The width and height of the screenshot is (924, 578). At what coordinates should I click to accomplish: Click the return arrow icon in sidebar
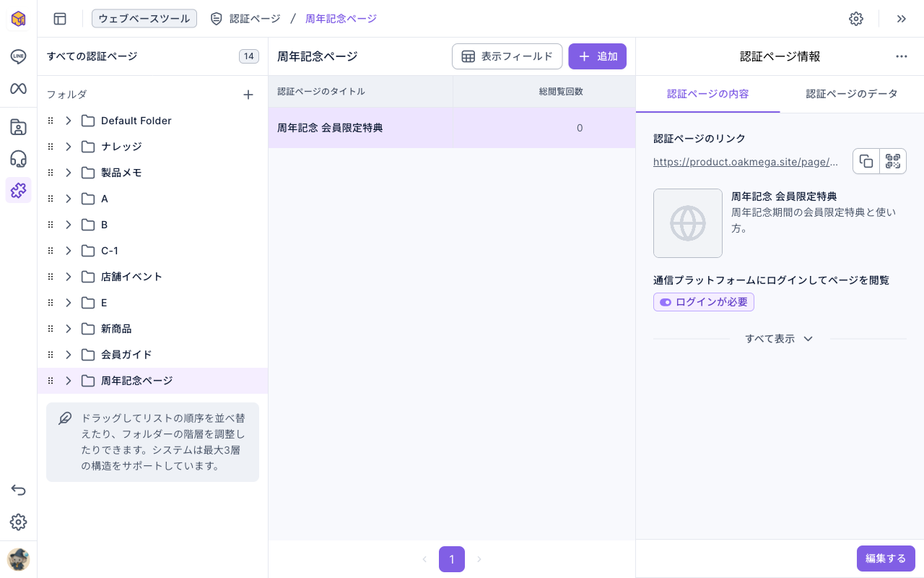(x=18, y=491)
